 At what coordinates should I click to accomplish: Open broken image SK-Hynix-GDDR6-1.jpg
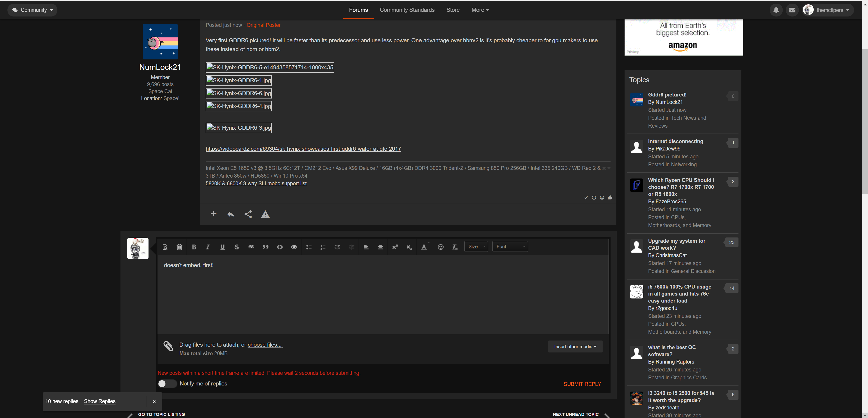coord(238,80)
